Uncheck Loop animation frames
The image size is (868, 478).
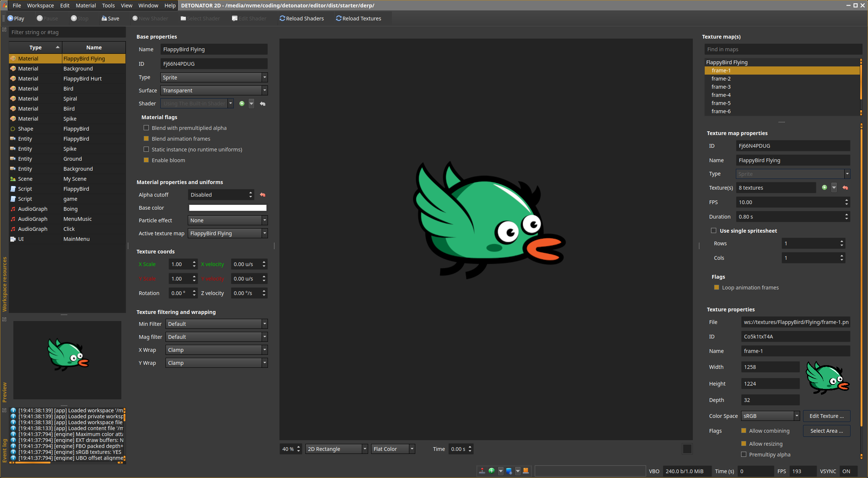point(717,288)
